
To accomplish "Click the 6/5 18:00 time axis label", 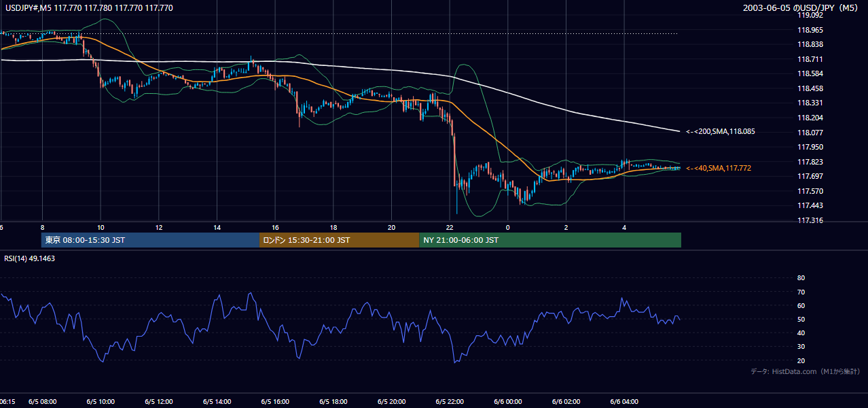I will click(333, 402).
